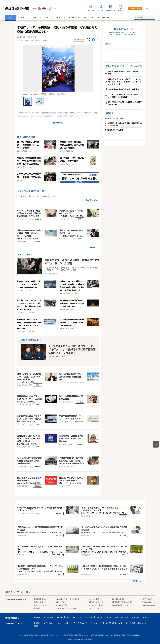
Task: Select the スポーツ tab
Action: 71,18
